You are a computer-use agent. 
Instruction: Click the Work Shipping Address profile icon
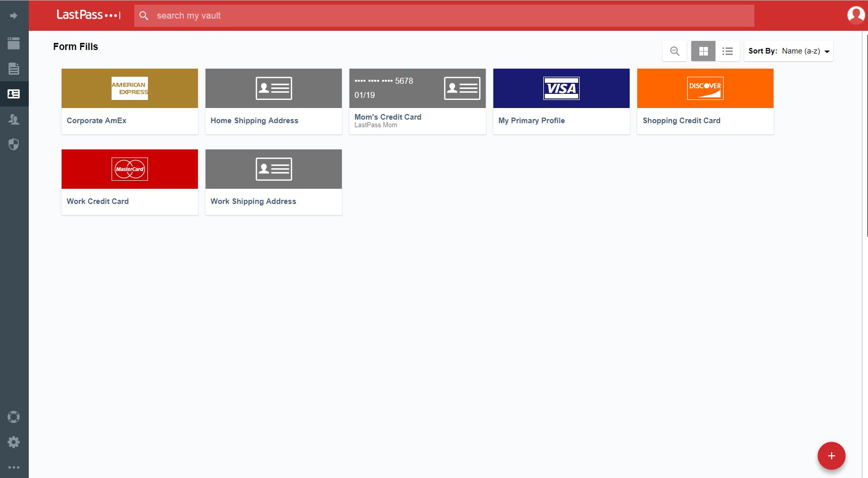(274, 169)
